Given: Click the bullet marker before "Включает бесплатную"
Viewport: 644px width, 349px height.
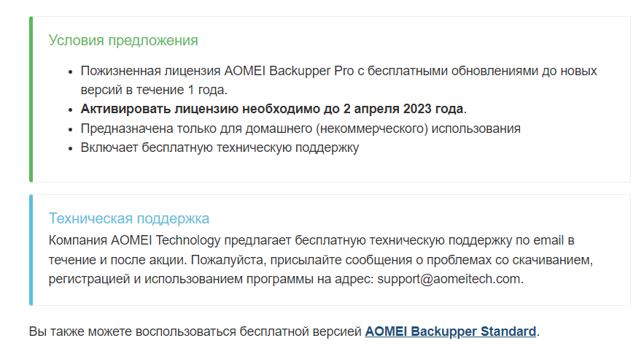Looking at the screenshot, I should click(70, 148).
